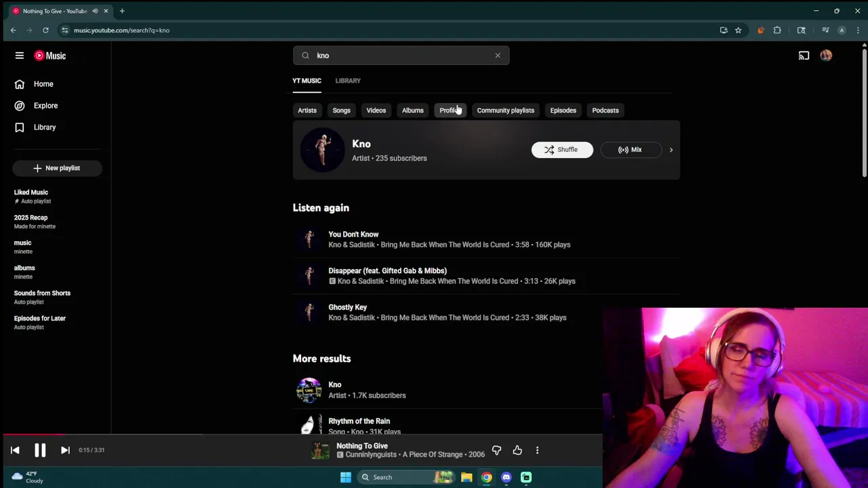Play You Don't Know song

353,235
